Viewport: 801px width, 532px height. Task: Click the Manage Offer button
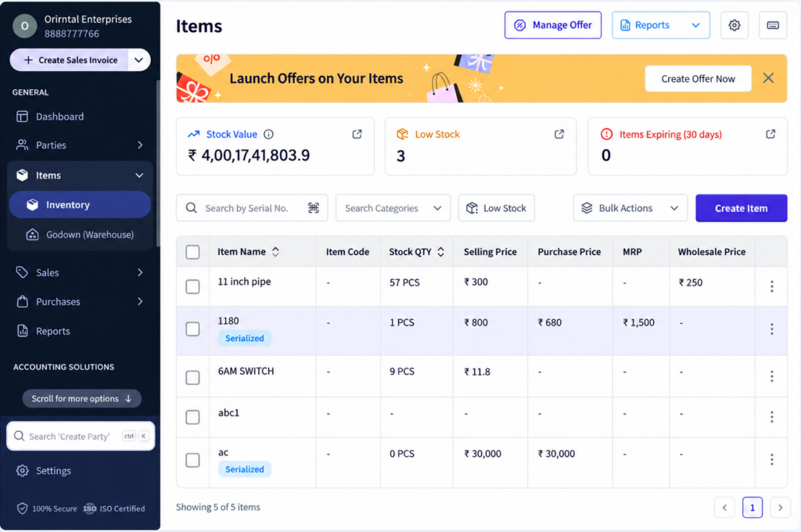(x=553, y=25)
